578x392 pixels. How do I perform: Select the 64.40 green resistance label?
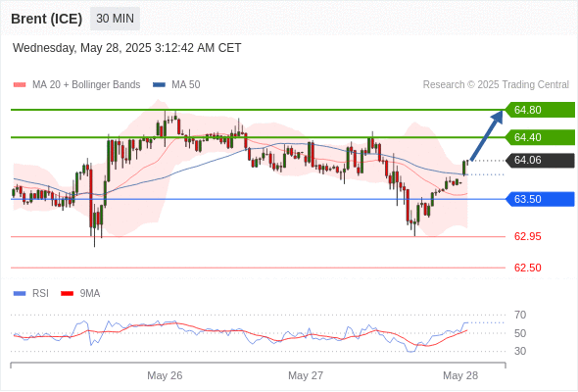click(x=540, y=137)
